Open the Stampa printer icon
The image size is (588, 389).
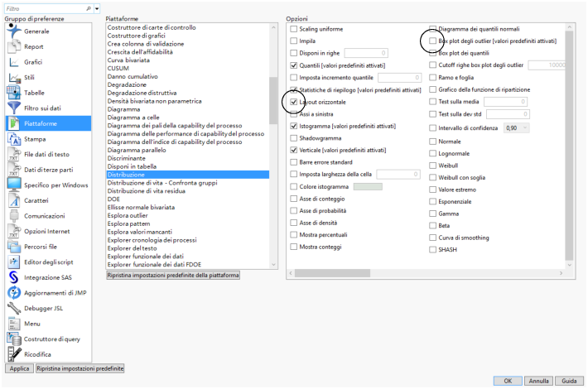[x=14, y=139]
